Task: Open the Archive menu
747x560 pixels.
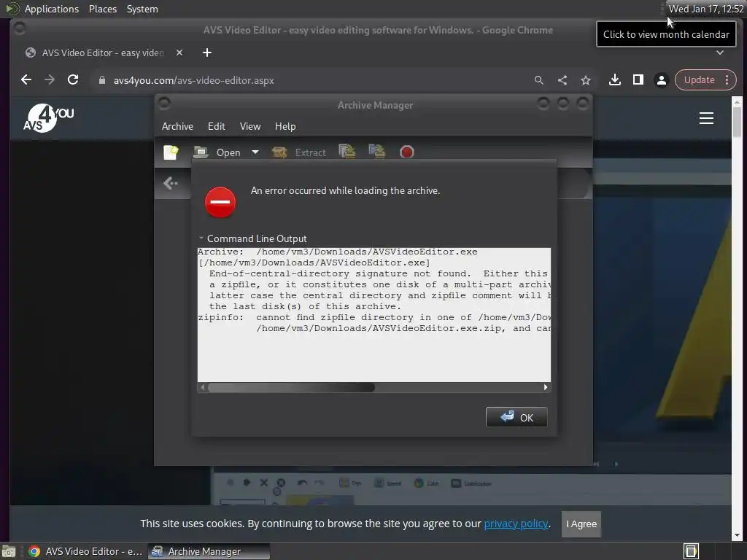Action: [177, 126]
